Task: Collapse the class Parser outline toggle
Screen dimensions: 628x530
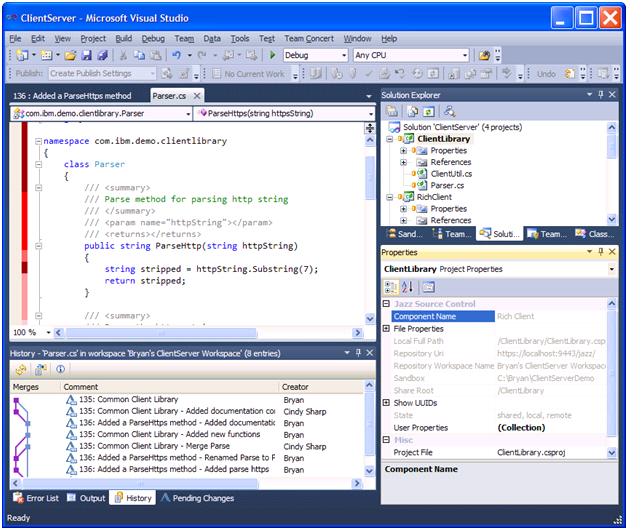Action: click(38, 164)
